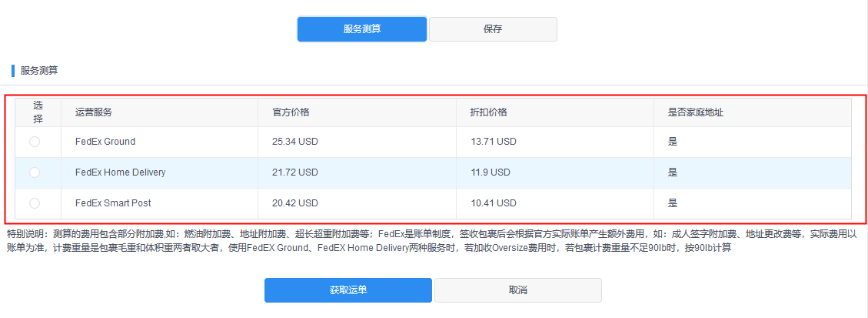Click the 21.72 USD official price cell
The image size is (868, 318).
click(x=295, y=172)
